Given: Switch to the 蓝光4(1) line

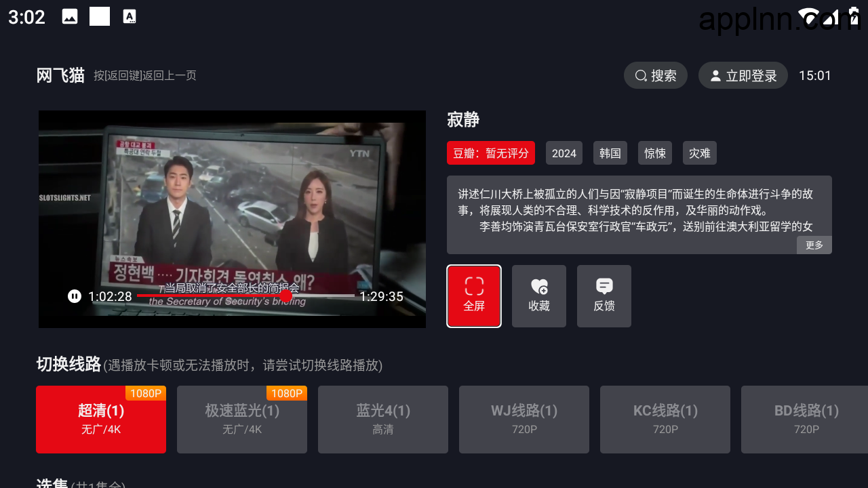Looking at the screenshot, I should 383,420.
